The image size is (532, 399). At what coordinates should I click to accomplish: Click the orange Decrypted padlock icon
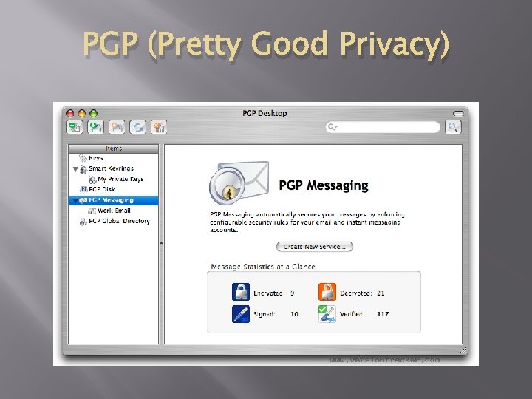pos(327,292)
